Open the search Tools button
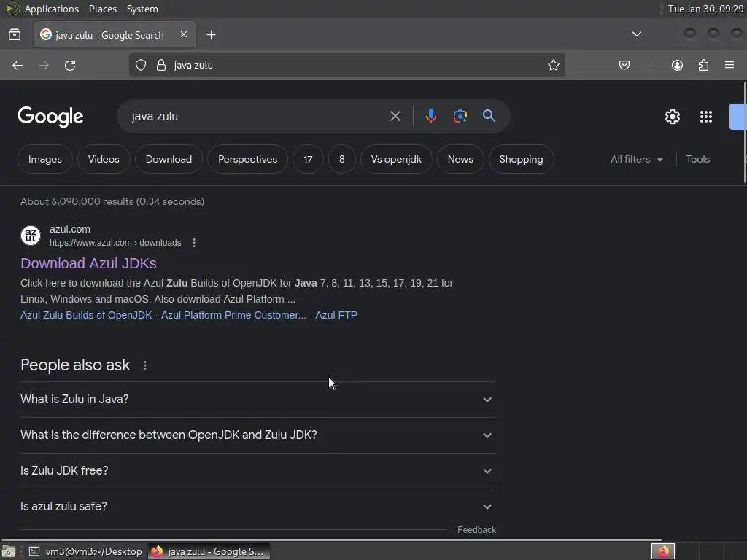Screen dimensions: 747x560 697,159
